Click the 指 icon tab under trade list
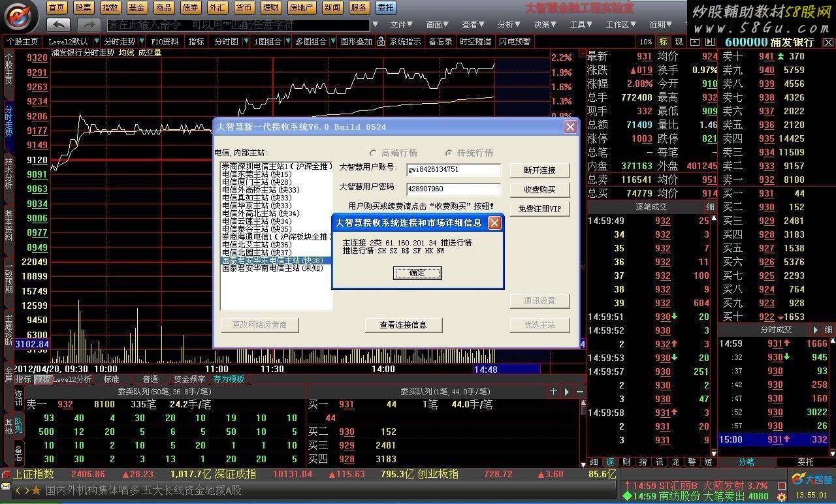836x504 pixels. coord(643,462)
